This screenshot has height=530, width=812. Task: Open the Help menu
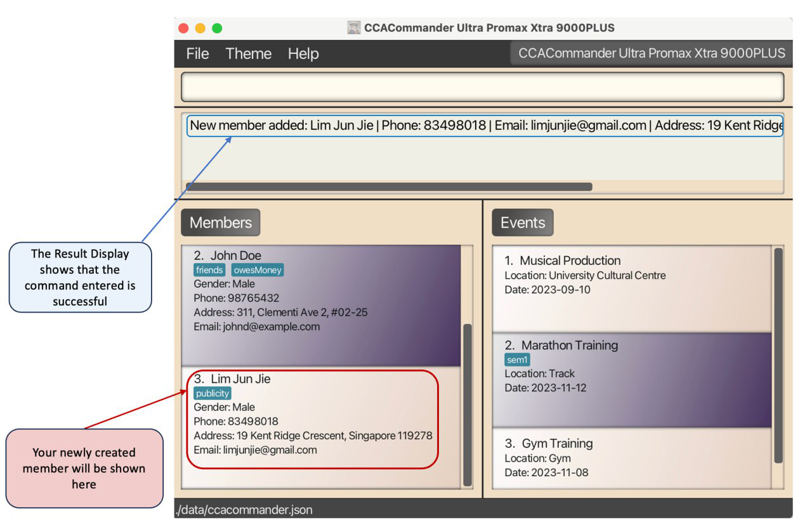pyautogui.click(x=303, y=54)
